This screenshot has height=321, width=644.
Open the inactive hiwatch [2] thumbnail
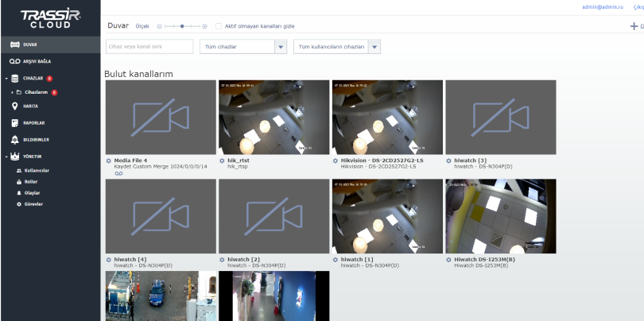pos(274,216)
